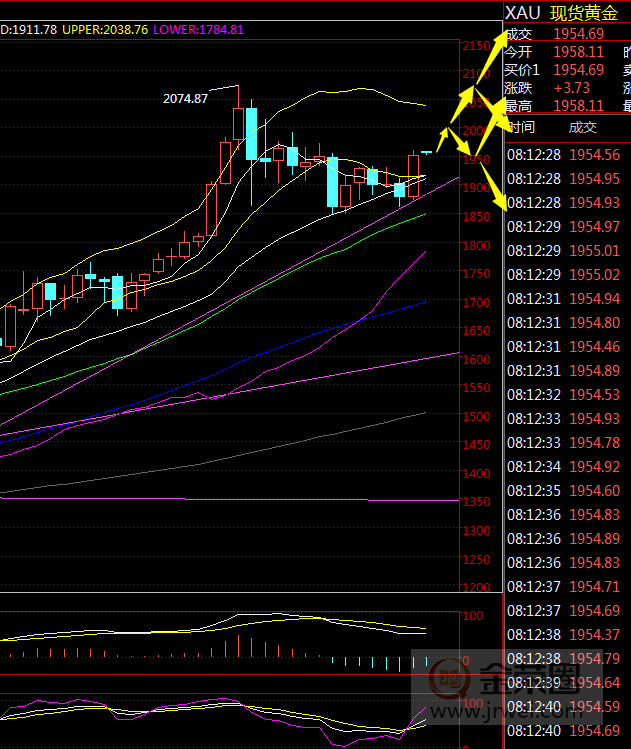The width and height of the screenshot is (631, 749).
Task: Click the 2074.87 high price label
Action: coord(185,98)
